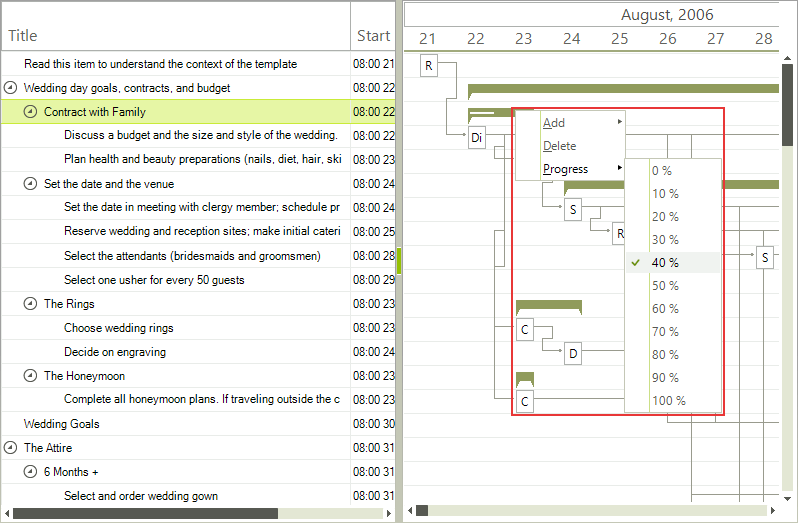Open the Progress submenu
This screenshot has width=798, height=523.
pyautogui.click(x=571, y=168)
